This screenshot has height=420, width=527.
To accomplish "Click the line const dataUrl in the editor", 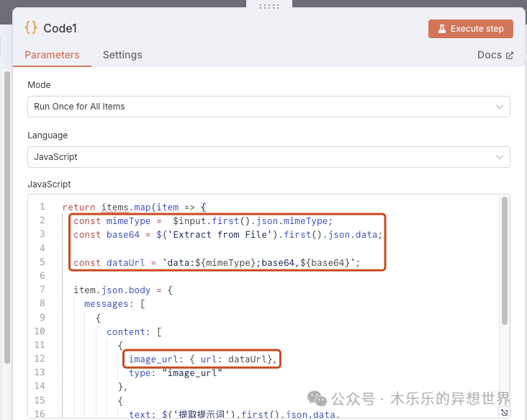I will pyautogui.click(x=217, y=262).
